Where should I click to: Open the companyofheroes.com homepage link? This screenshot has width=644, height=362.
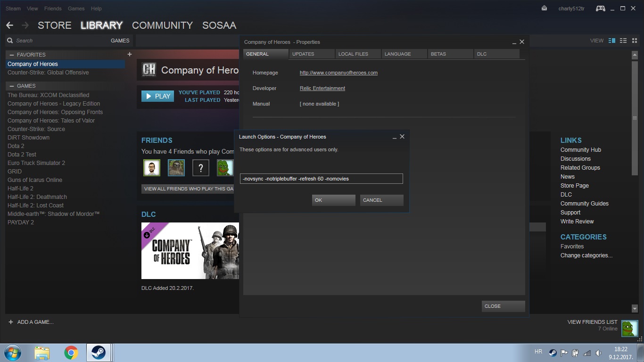point(339,73)
